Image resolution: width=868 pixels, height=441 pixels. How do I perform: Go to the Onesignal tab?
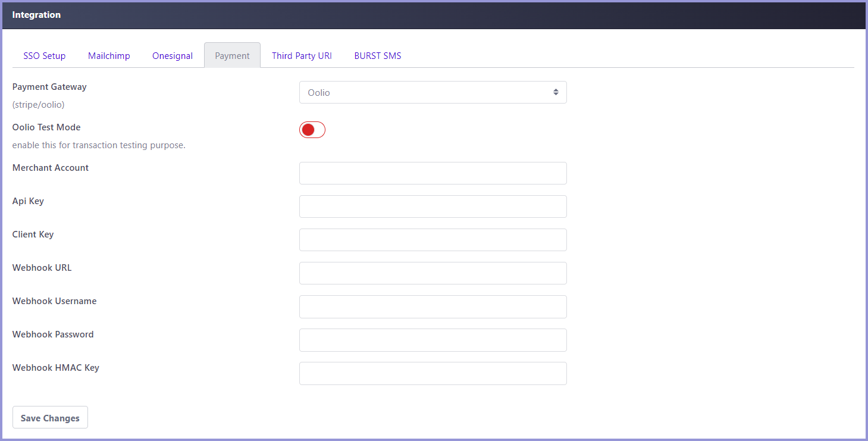173,56
